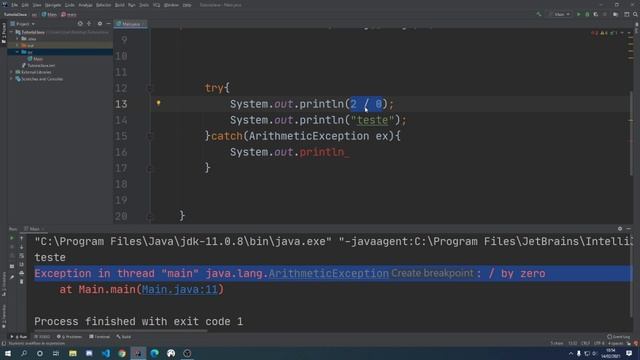Viewport: 640px width, 360px height.
Task: Toggle the Structure tool window side button
Action: tap(4, 284)
